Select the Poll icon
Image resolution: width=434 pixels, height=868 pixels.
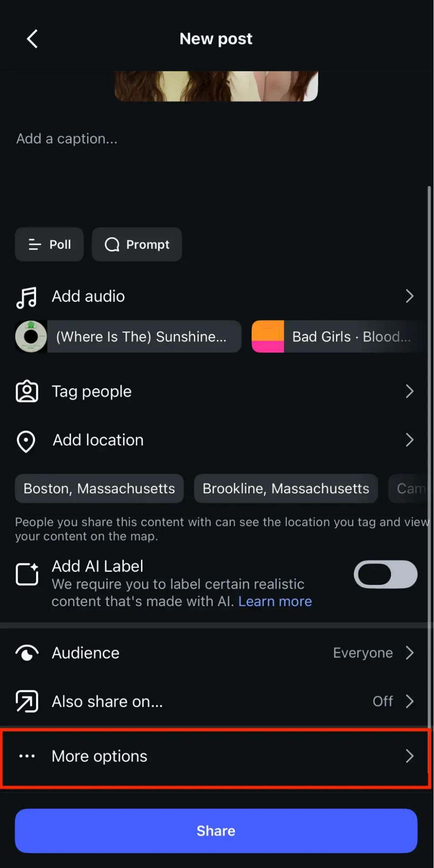[34, 244]
